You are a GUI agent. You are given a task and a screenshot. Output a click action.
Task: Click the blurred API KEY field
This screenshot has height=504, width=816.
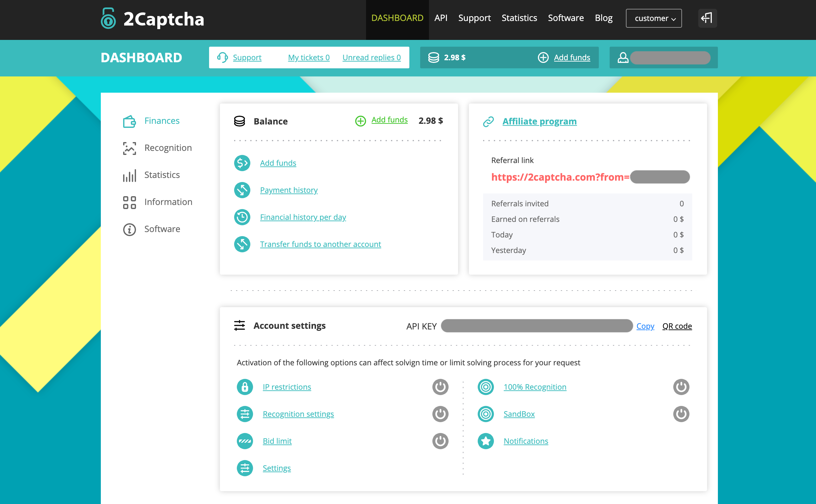[537, 326]
